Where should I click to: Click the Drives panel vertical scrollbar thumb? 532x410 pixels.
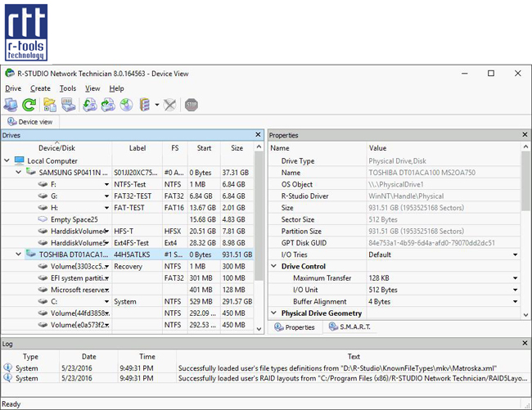pos(259,216)
